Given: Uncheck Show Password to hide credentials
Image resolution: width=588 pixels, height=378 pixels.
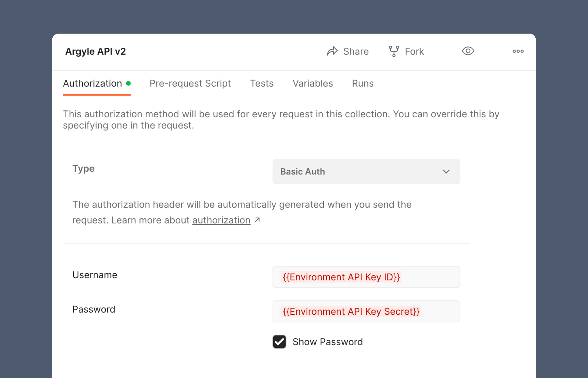Looking at the screenshot, I should [x=279, y=342].
